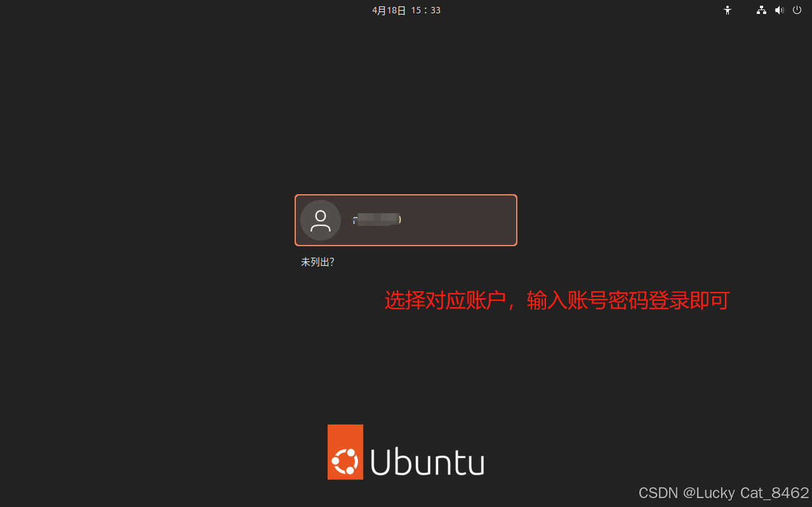
Task: Open the calendar via date 4月18日
Action: coord(389,10)
